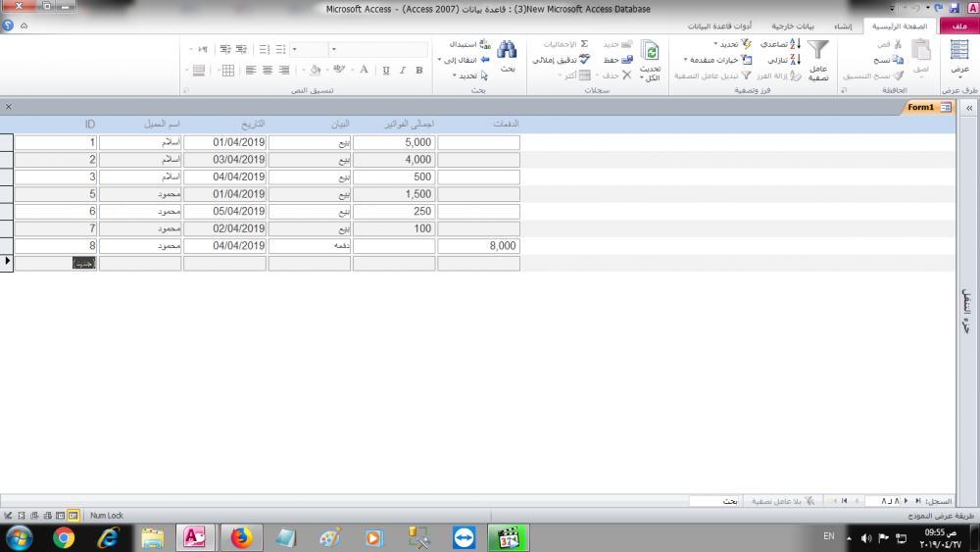Click the Windows Start button
980x552 pixels.
(x=20, y=537)
